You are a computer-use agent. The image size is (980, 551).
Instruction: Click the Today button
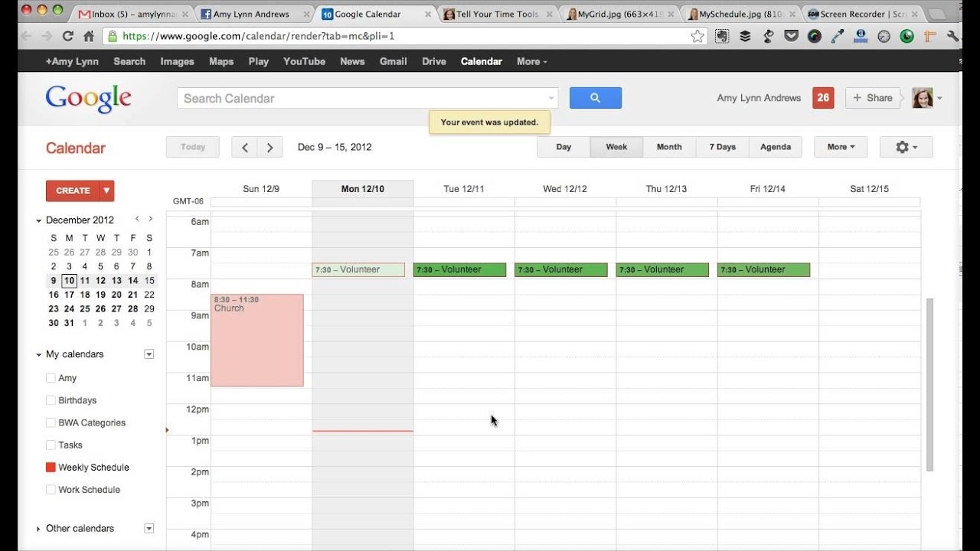tap(193, 148)
